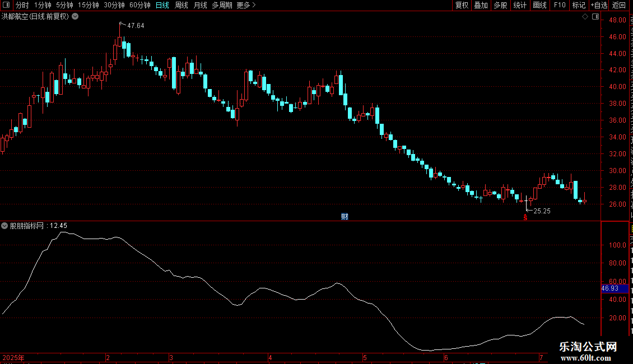Select the 15分钟 period

pyautogui.click(x=89, y=5)
